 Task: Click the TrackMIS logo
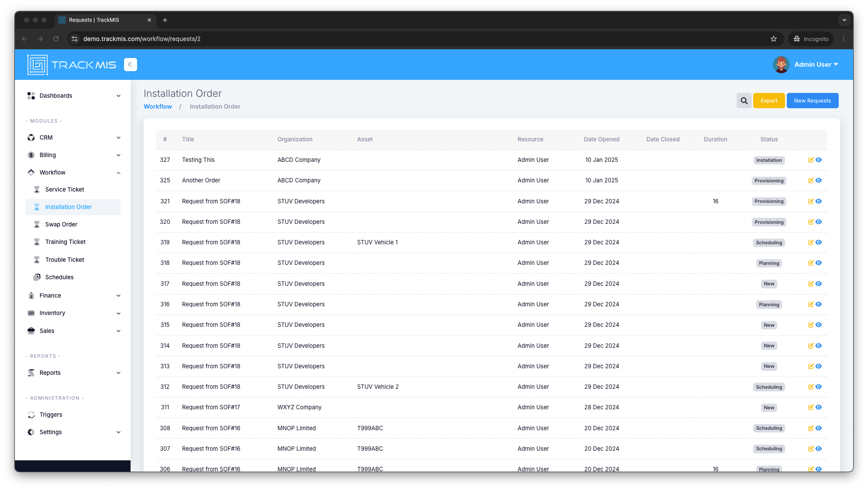(72, 65)
